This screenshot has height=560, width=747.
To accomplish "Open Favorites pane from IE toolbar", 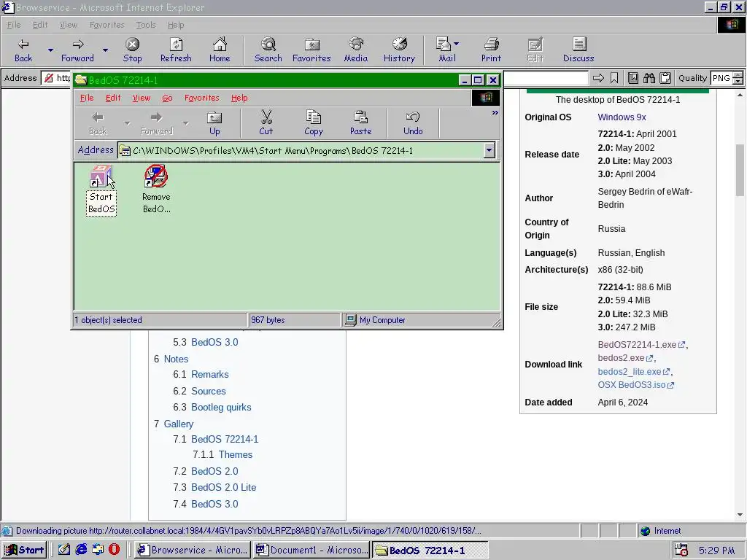I will [311, 50].
